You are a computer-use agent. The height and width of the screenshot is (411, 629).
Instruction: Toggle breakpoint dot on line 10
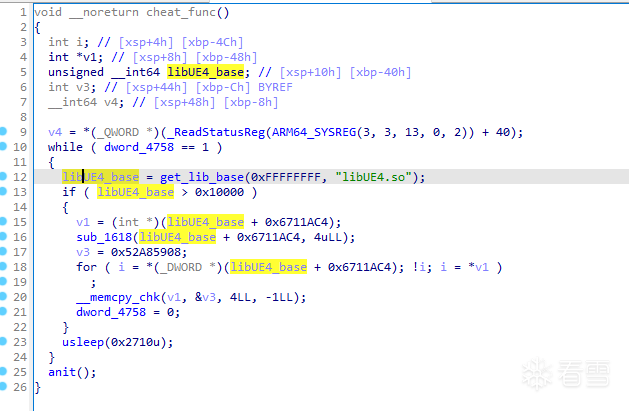[x=3, y=146]
